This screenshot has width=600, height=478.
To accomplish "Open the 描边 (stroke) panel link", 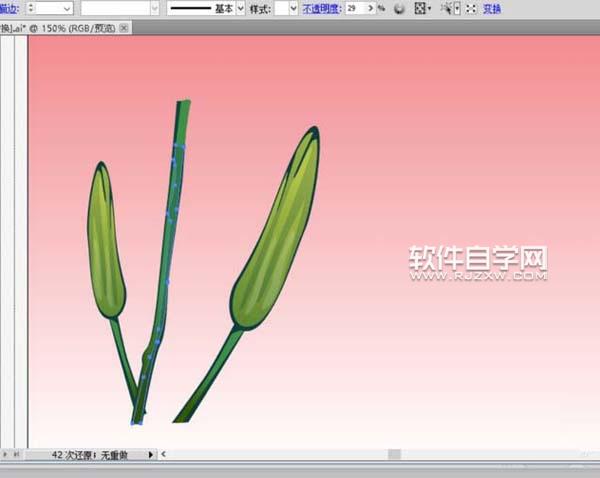I will [x=8, y=8].
